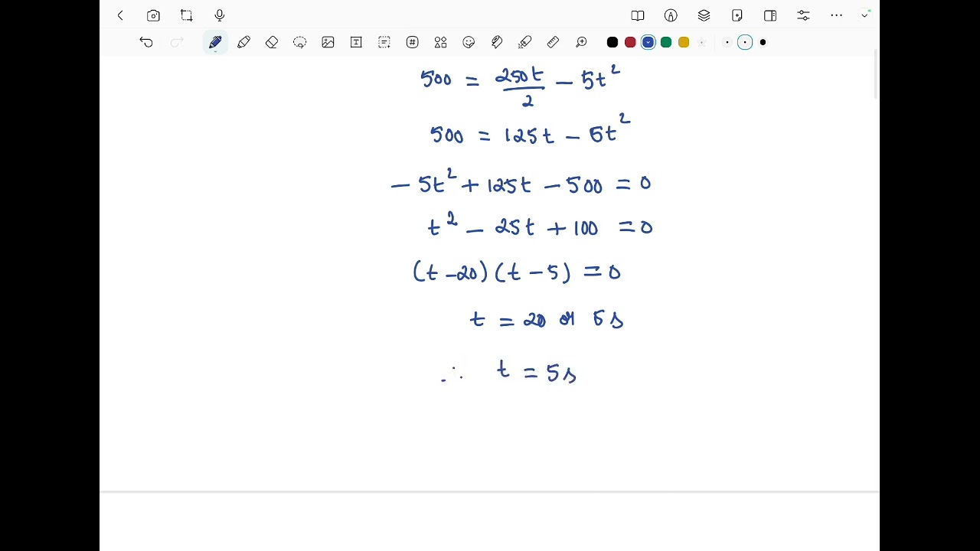This screenshot has height=551, width=980.
Task: Open the adjustment sliders settings
Action: tap(803, 15)
